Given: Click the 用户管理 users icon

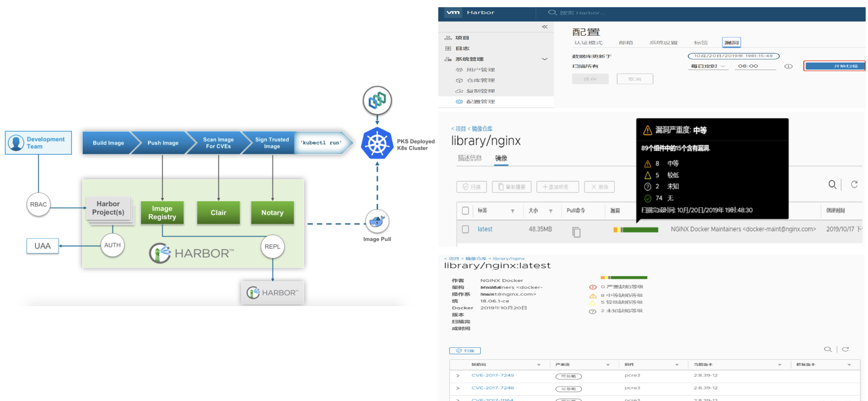Looking at the screenshot, I should (x=459, y=70).
